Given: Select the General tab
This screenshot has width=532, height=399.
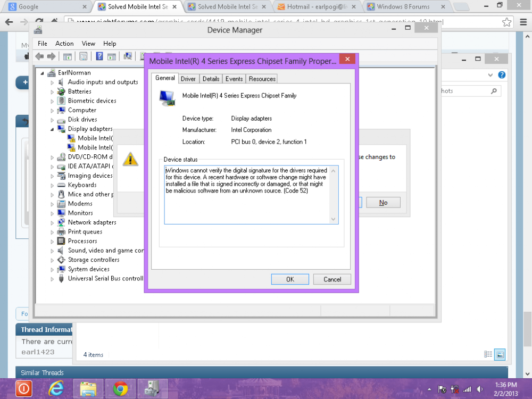Looking at the screenshot, I should 165,78.
